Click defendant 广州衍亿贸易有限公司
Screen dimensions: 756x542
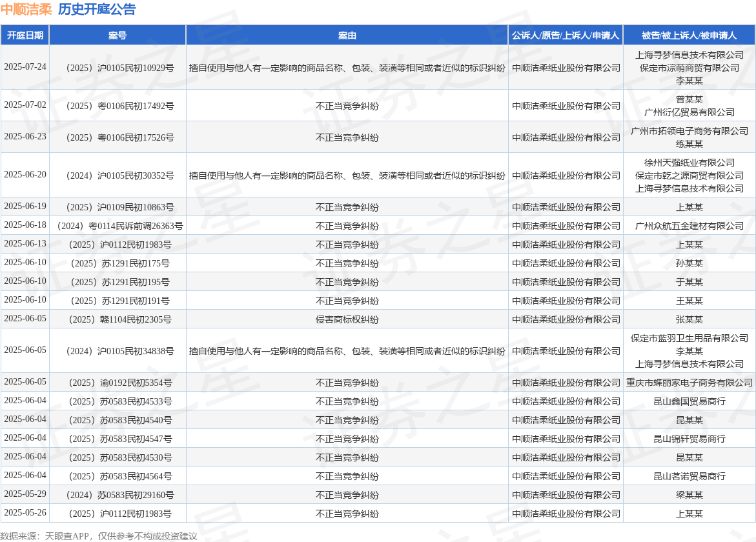(x=689, y=112)
